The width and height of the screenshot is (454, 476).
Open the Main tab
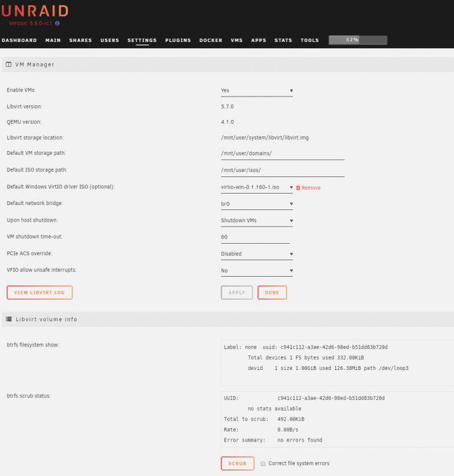53,41
